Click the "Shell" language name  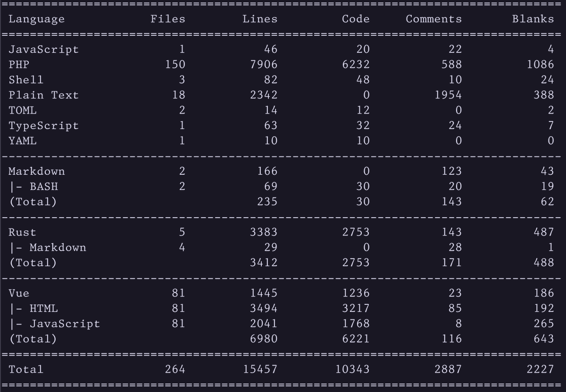click(26, 80)
